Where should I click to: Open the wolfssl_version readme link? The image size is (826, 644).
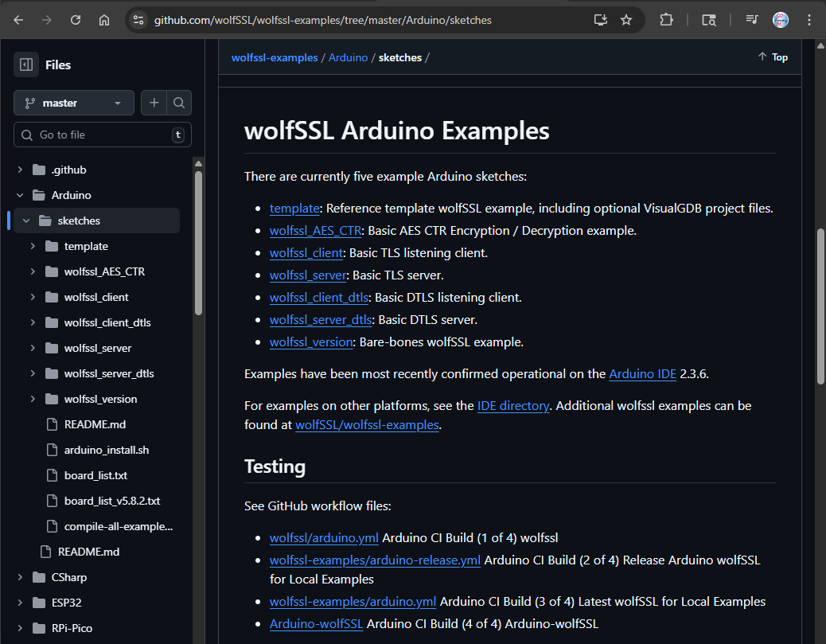tap(311, 342)
